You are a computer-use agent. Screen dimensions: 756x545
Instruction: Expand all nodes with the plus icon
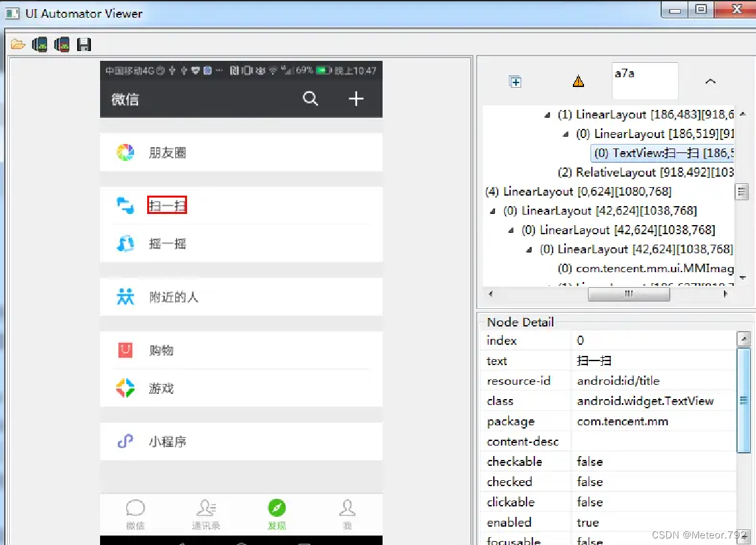coord(515,81)
